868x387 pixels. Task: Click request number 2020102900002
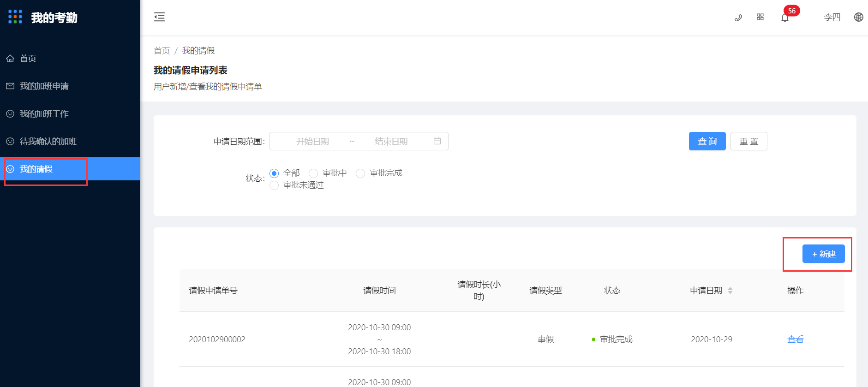click(217, 339)
